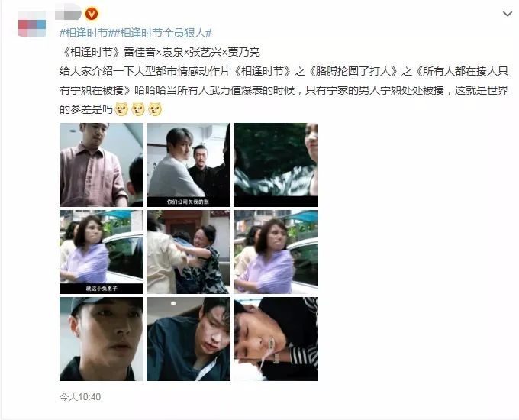Open thumbnail of man wearing black cap
Viewport: 519px width, 420px height.
[x=102, y=339]
